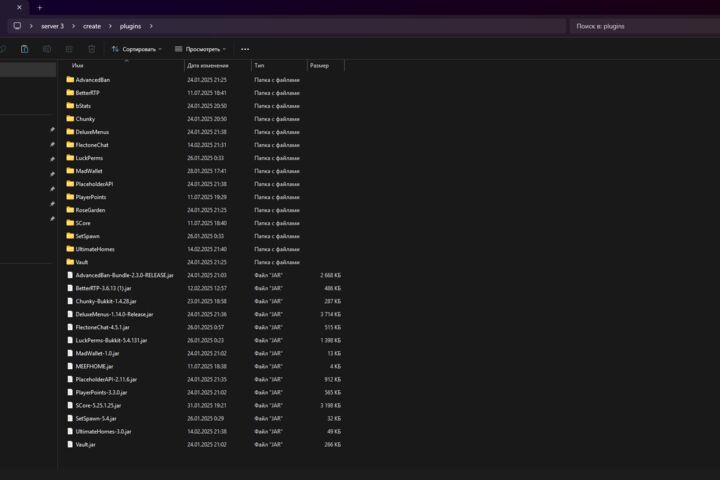
Task: Click the folder icon of RoseGarden
Action: (70, 210)
